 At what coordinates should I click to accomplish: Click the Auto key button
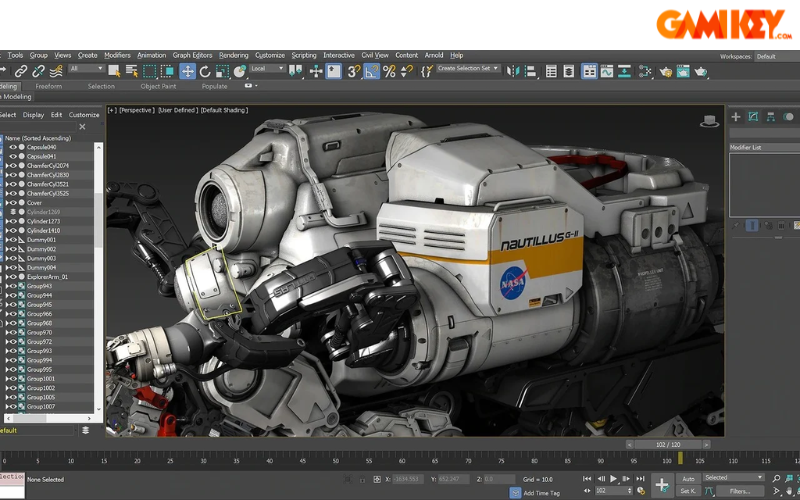(688, 479)
